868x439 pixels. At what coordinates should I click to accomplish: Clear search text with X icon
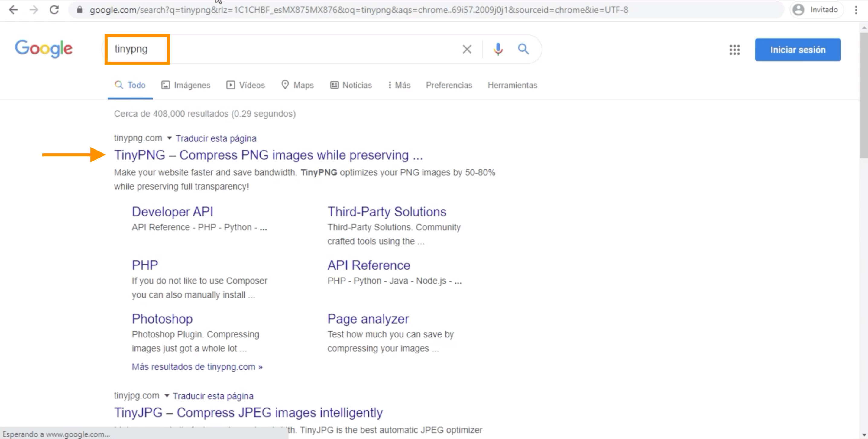click(467, 50)
